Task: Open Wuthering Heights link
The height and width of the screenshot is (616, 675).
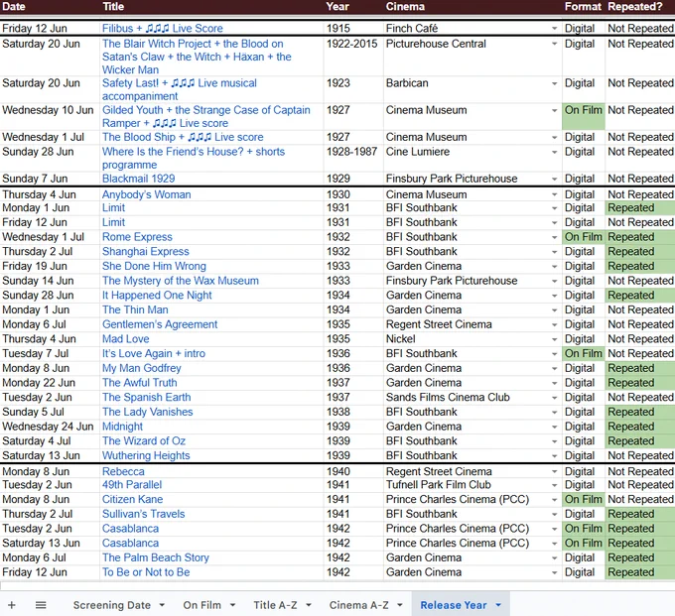Action: (x=146, y=456)
